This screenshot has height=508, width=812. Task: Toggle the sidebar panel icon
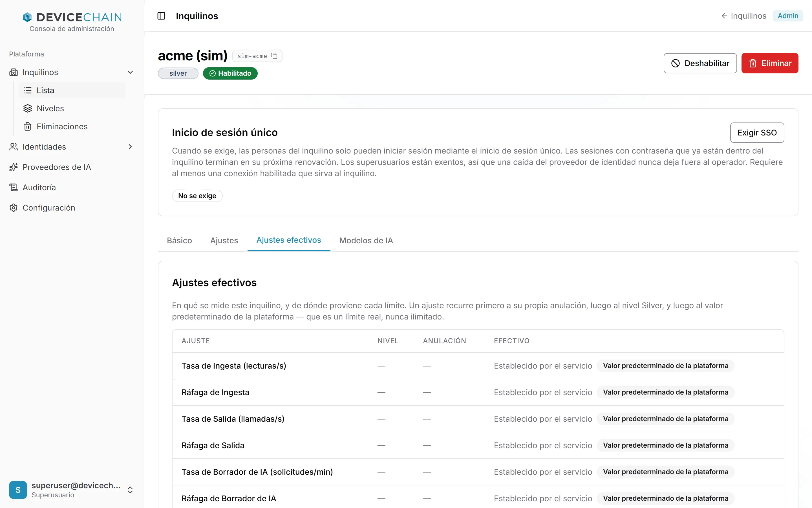pos(161,16)
